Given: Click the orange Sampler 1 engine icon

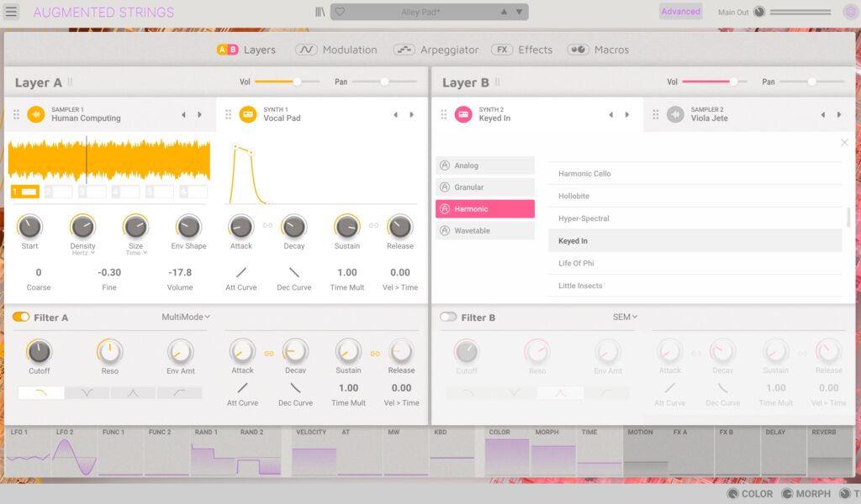Looking at the screenshot, I should [x=36, y=114].
